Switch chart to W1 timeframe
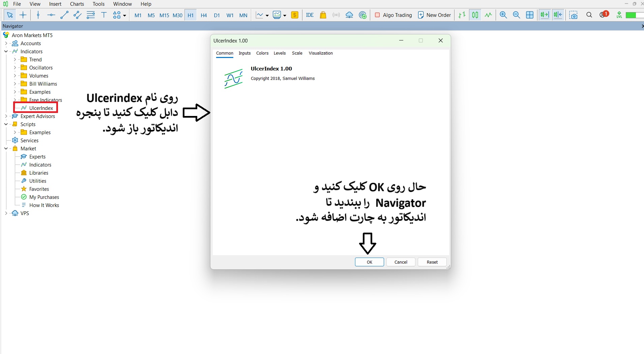The width and height of the screenshot is (644, 354). tap(230, 15)
